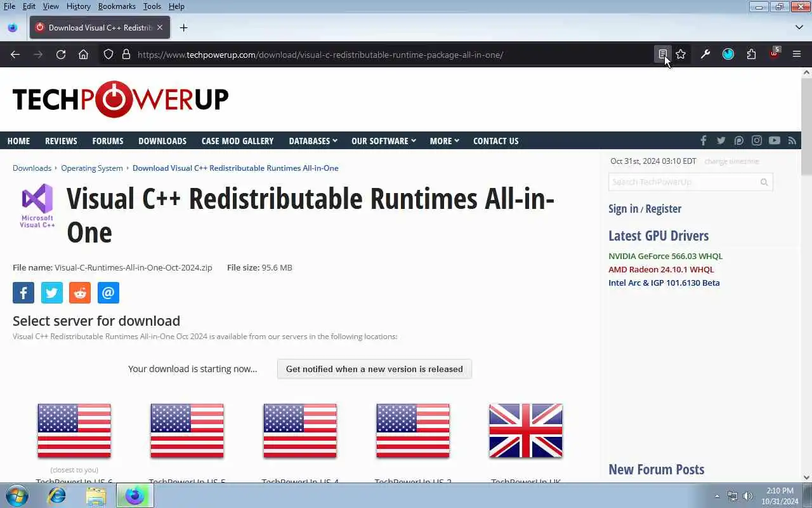
Task: Open TechPowerUp Facebook page in navbar
Action: coord(703,140)
